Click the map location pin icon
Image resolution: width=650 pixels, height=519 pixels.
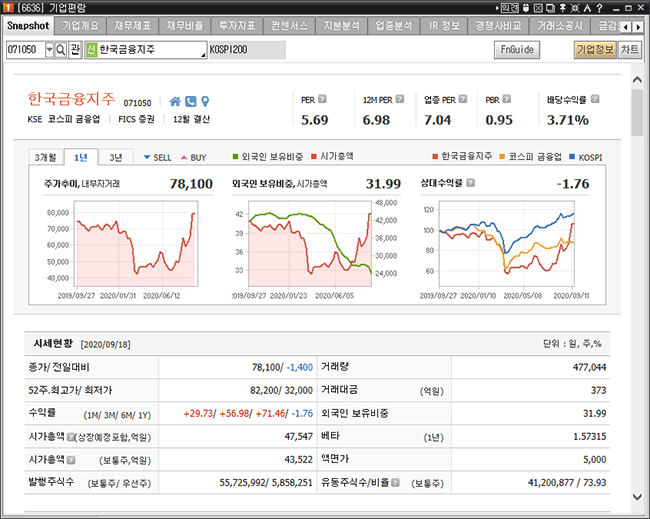pyautogui.click(x=205, y=102)
